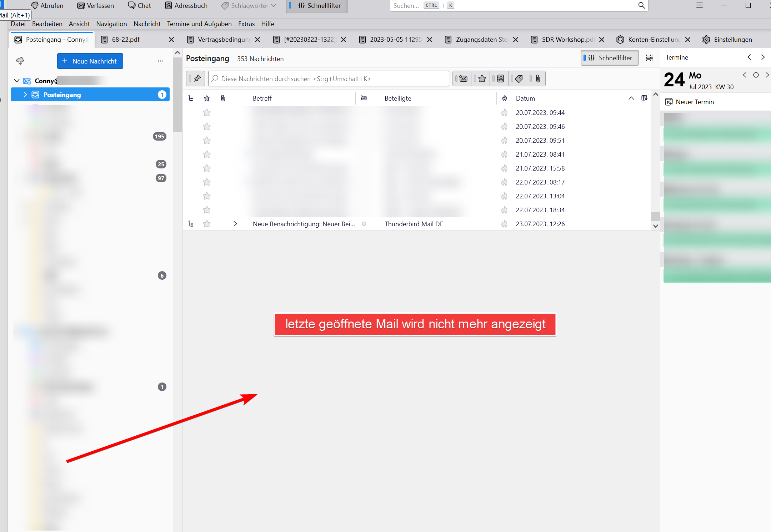Open the Adressbuch address book

point(186,5)
